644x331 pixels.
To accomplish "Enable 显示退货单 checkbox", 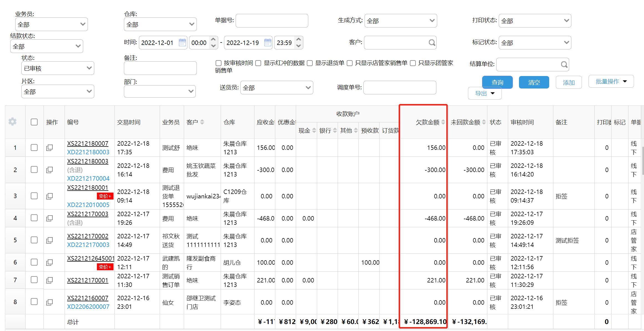I will click(x=310, y=63).
